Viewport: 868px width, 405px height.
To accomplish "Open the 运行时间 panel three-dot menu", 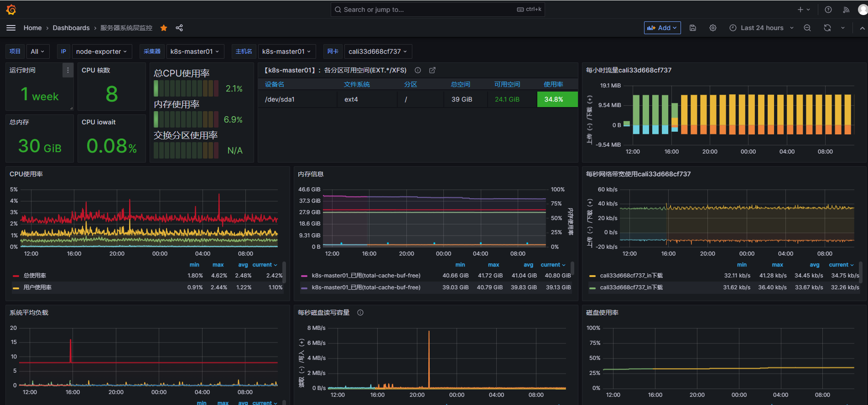I will (68, 70).
